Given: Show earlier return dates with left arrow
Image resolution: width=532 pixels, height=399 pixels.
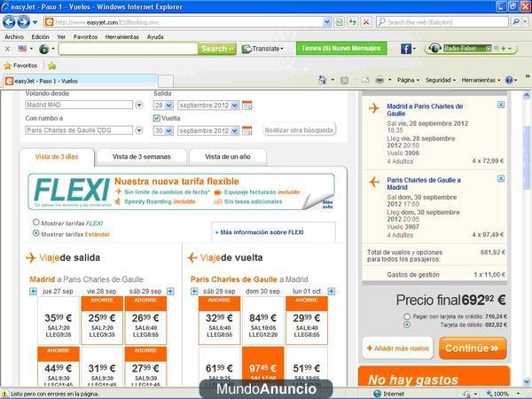Looking at the screenshot, I should (x=194, y=291).
